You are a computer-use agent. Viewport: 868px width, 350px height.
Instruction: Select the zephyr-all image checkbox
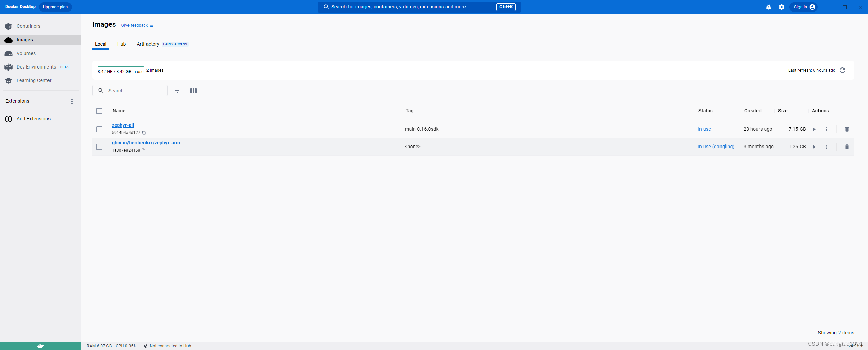point(99,129)
